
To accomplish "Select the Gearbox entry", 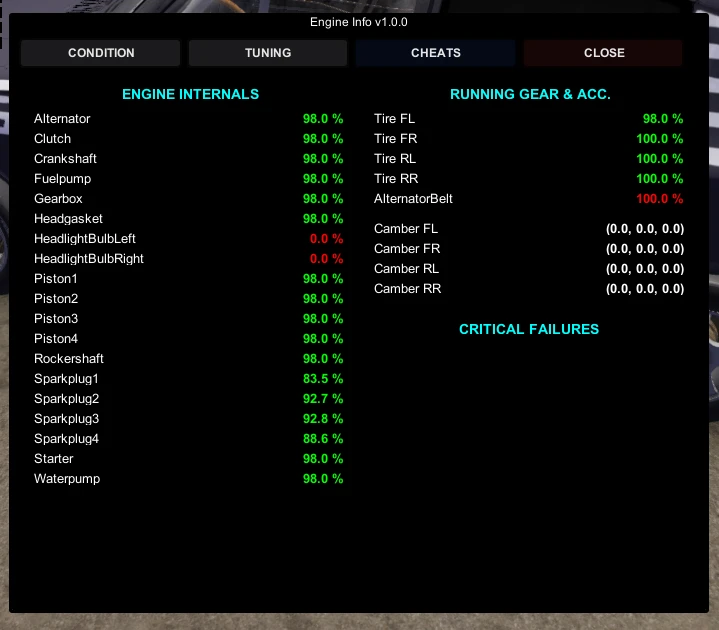I will (x=58, y=199).
